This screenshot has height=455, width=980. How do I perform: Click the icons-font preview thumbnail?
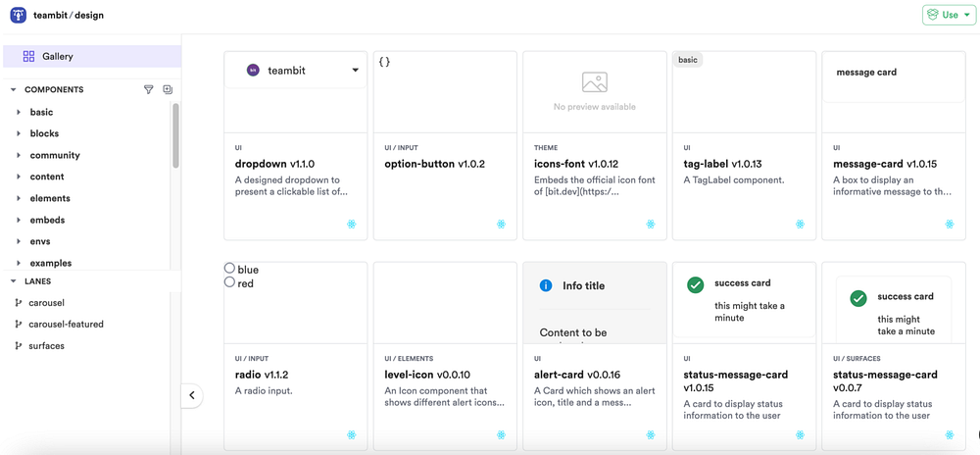(x=594, y=90)
